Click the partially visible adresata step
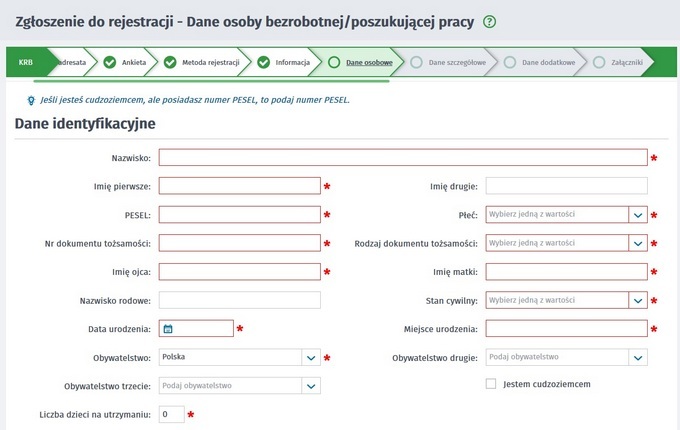Viewport: 680px width, 430px height. pyautogui.click(x=72, y=62)
